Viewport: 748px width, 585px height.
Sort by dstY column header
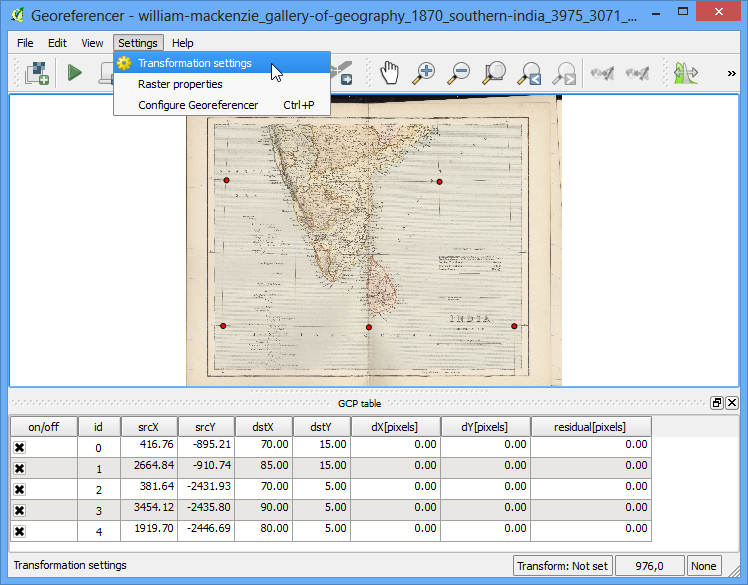pos(322,427)
